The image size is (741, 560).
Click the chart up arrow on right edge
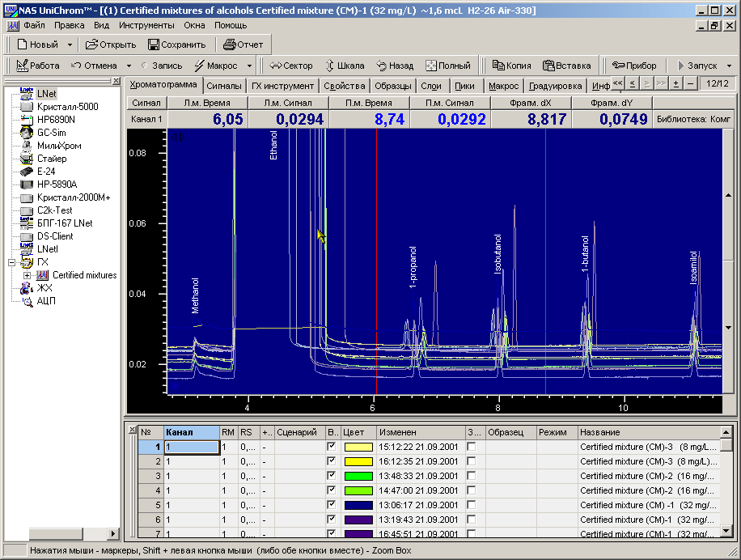coord(728,195)
